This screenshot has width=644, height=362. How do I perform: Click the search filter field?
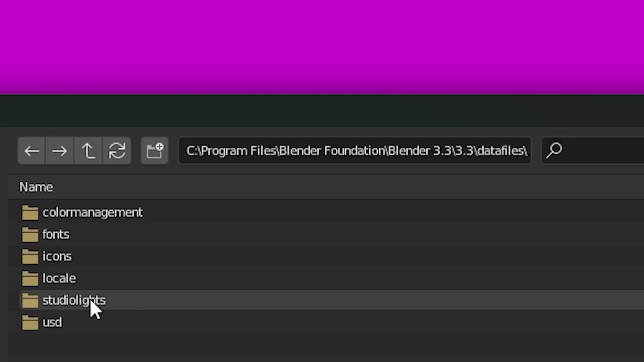click(x=593, y=151)
